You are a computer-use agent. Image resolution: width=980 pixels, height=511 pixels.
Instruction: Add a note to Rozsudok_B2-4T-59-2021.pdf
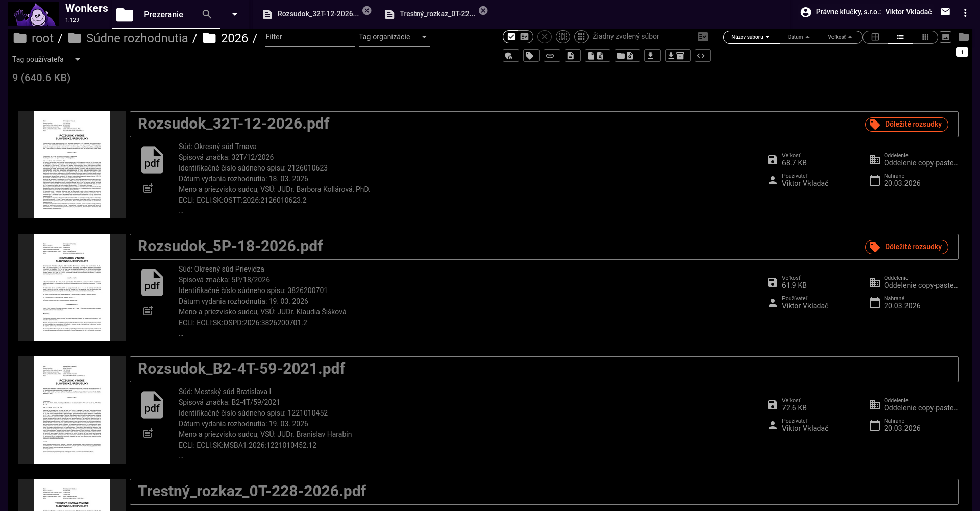click(148, 433)
